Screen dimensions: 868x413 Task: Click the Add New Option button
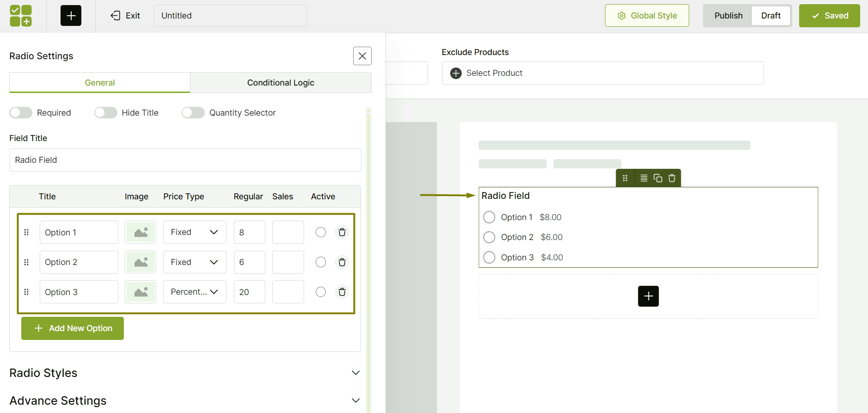73,328
